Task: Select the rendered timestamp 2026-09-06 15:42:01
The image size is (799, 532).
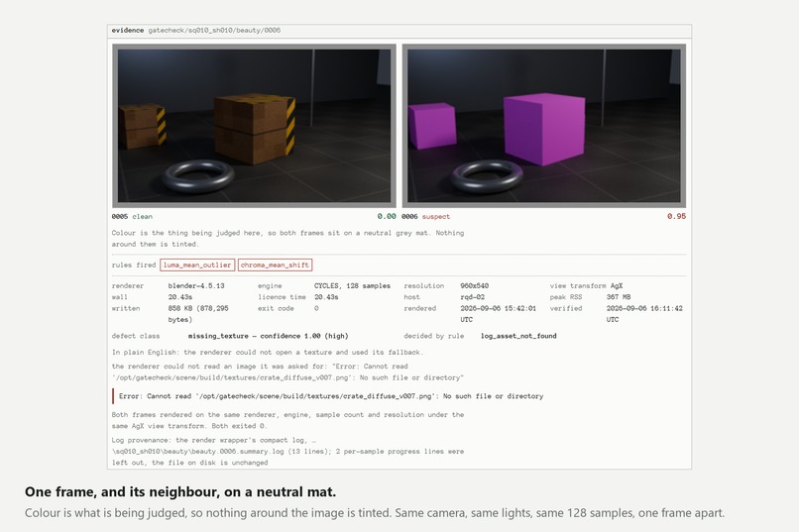Action: [498, 314]
